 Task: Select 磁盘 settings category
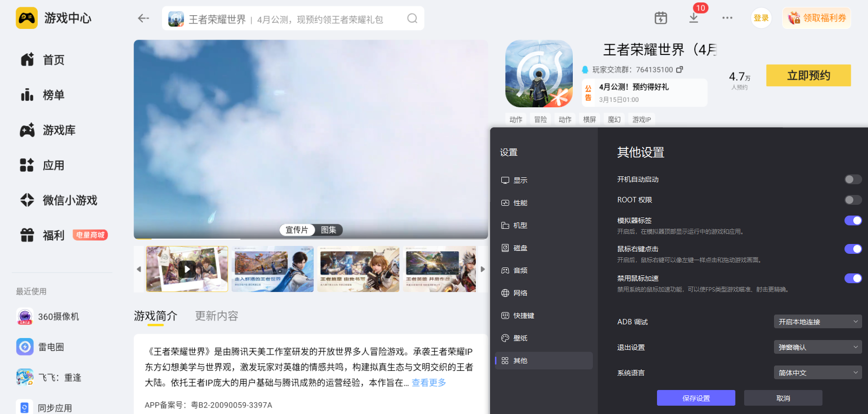544,248
